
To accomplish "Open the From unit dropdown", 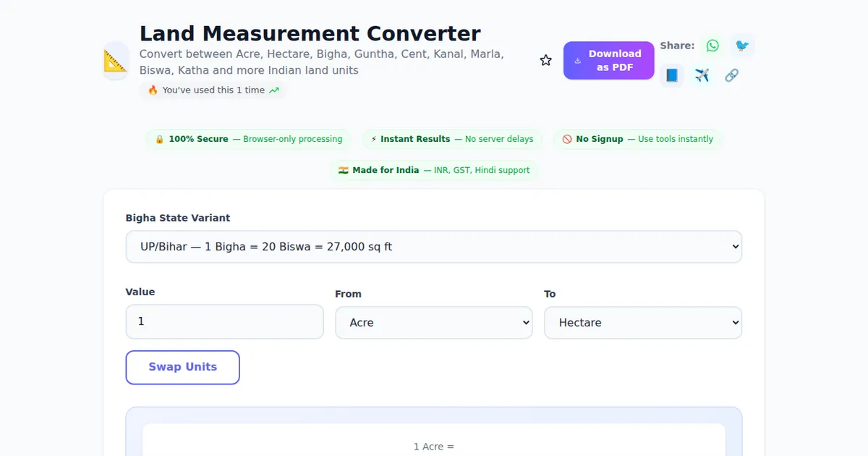I will coord(434,322).
